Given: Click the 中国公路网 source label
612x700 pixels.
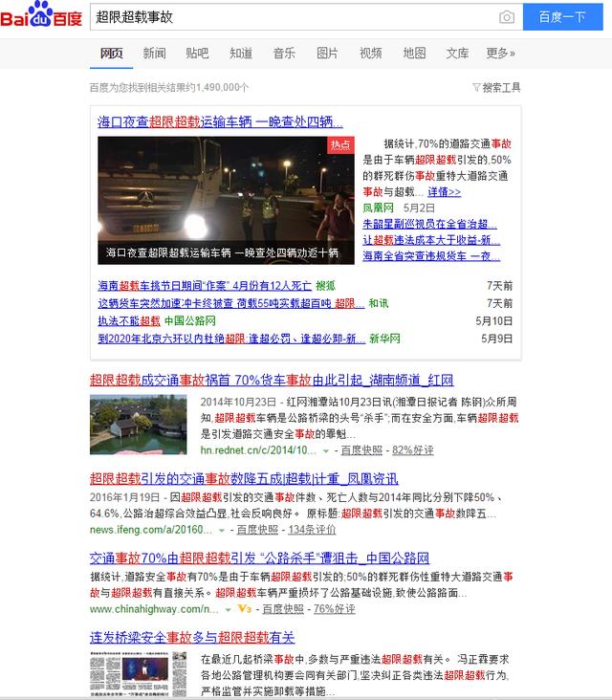Looking at the screenshot, I should [x=190, y=321].
